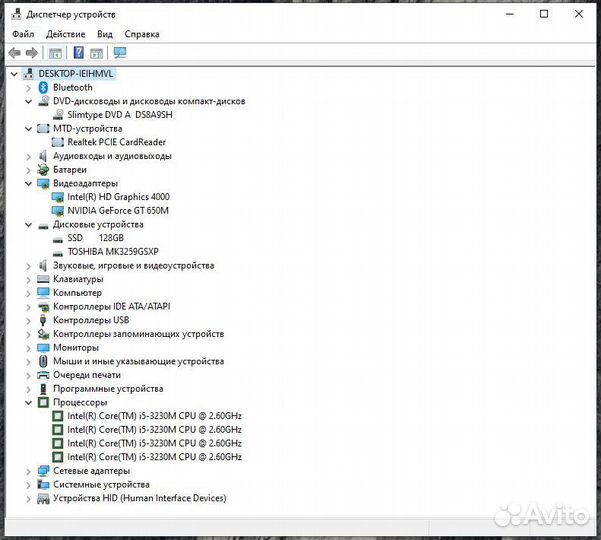Viewport: 601px width, 540px height.
Task: Expand Контроллеры IDE ATA/ATAPI
Action: 28,307
